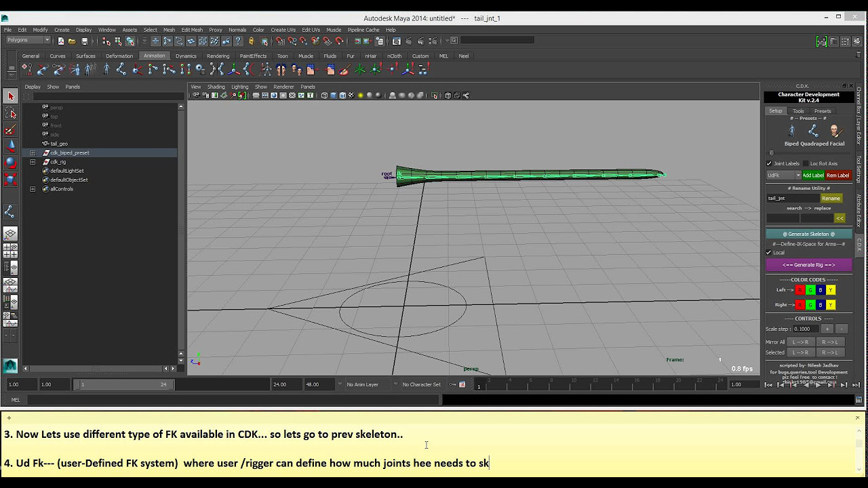Click the question mark help icon in status line
Viewport: 868px width, 488px height.
tap(237, 41)
